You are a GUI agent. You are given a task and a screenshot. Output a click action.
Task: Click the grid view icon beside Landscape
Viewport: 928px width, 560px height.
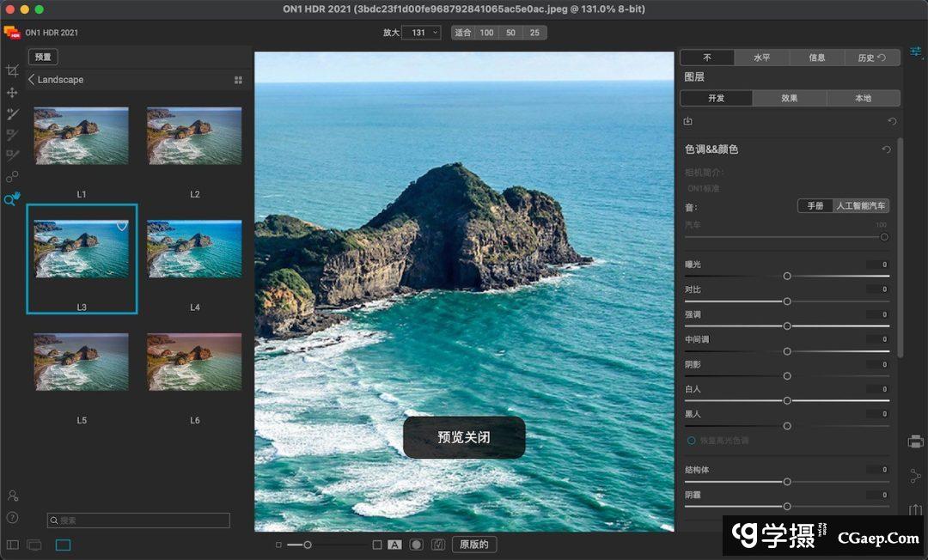(238, 80)
